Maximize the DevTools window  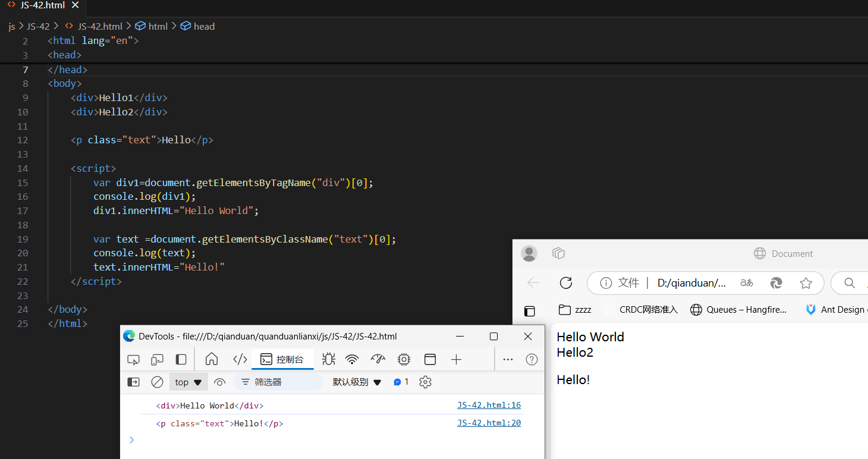[493, 337]
